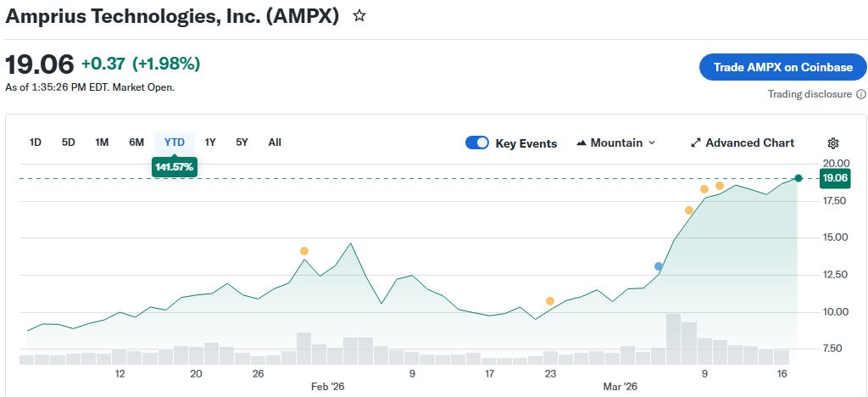Click the 20.00 price axis label

tap(836, 163)
